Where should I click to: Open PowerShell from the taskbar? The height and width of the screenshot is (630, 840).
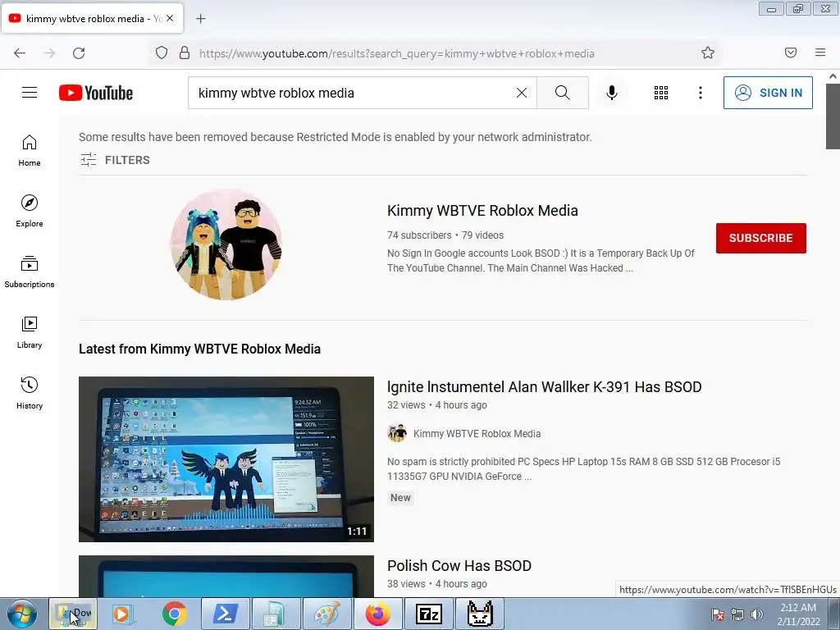[225, 614]
